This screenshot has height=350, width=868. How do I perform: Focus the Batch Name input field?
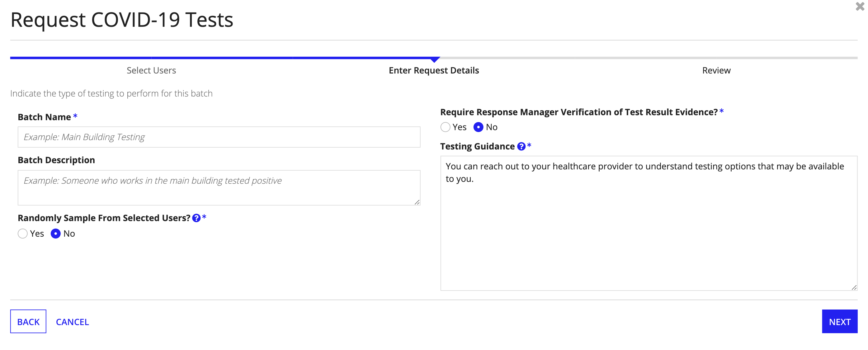click(x=219, y=137)
